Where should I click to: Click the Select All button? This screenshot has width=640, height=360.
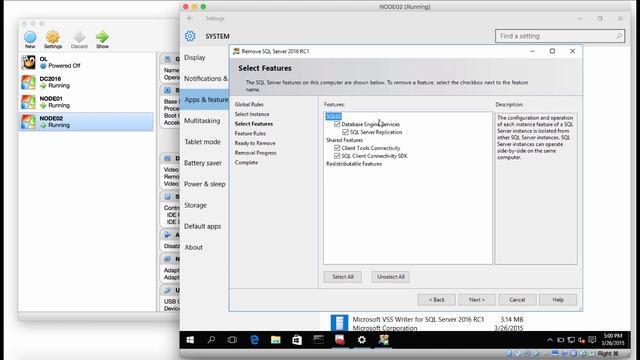(x=342, y=277)
